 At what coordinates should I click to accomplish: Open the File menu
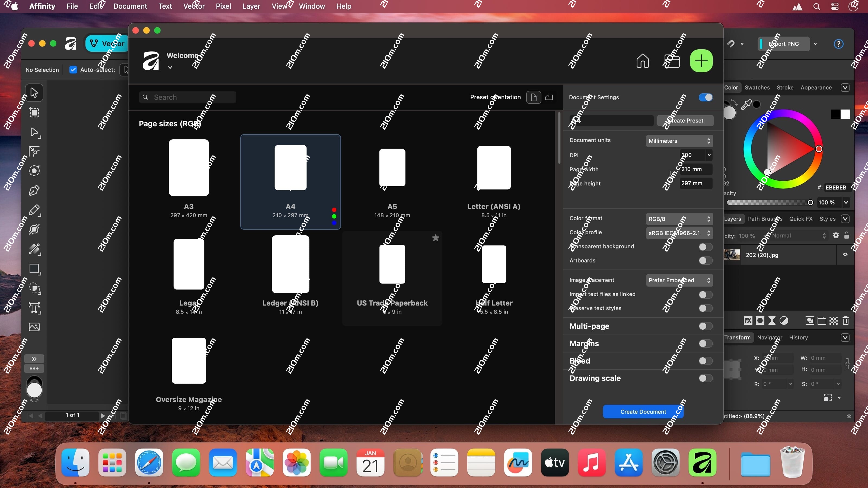tap(72, 6)
